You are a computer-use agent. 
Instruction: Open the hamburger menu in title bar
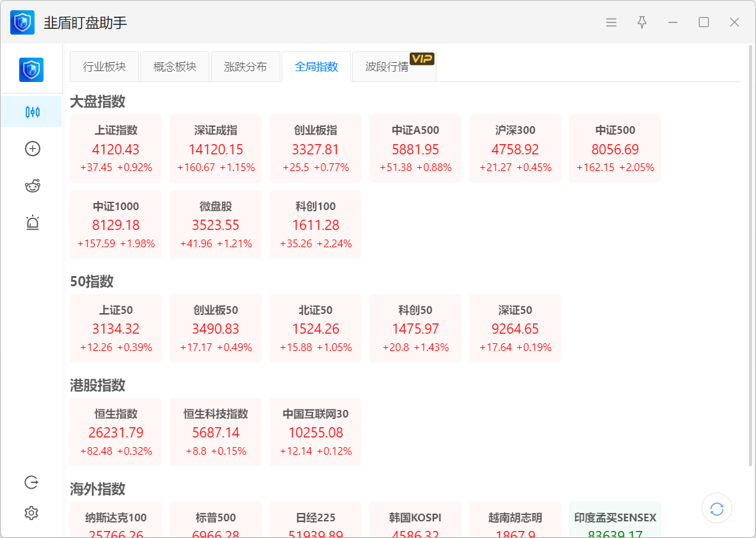point(611,22)
